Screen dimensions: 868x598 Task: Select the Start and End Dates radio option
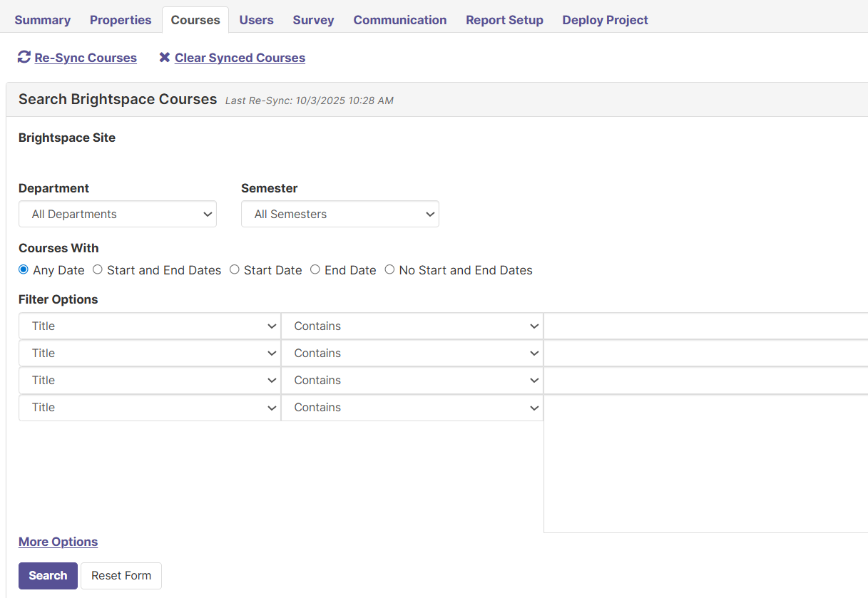click(98, 269)
